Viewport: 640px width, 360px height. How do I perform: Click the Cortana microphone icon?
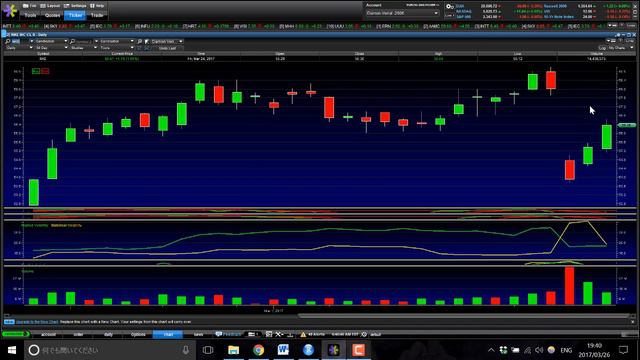pyautogui.click(x=186, y=350)
